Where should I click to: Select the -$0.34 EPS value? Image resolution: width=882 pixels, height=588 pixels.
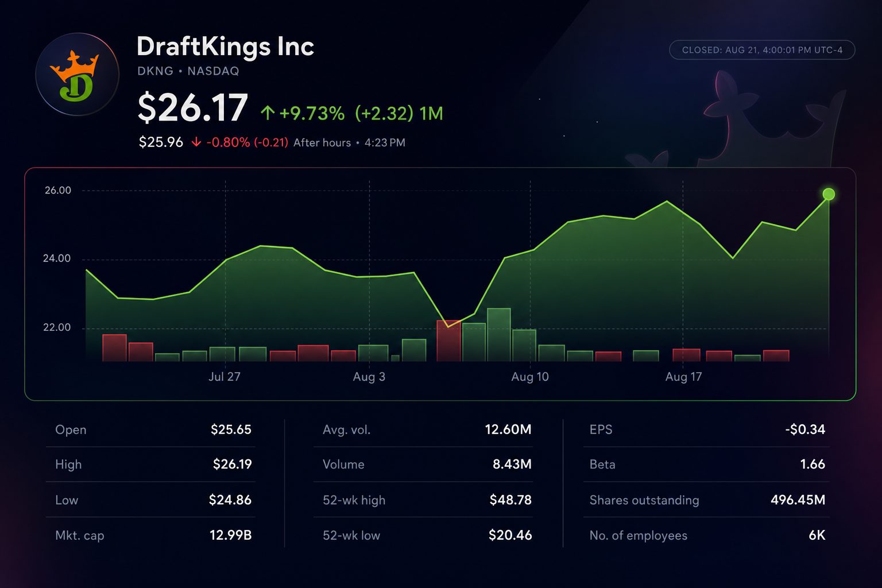(x=805, y=430)
